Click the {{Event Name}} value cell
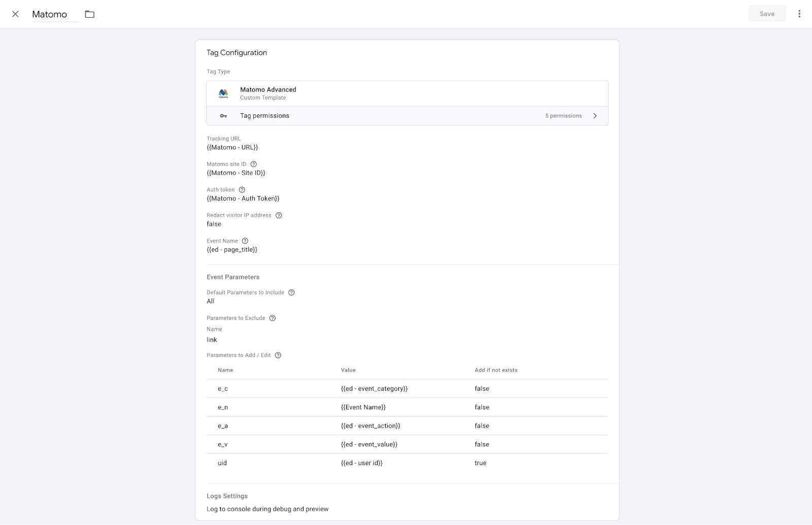Viewport: 812px width, 525px height. [363, 407]
